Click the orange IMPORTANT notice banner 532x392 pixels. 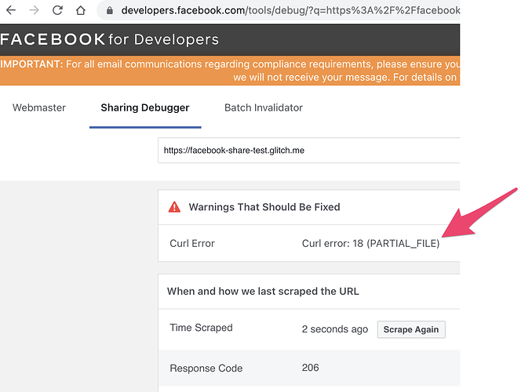pos(230,71)
